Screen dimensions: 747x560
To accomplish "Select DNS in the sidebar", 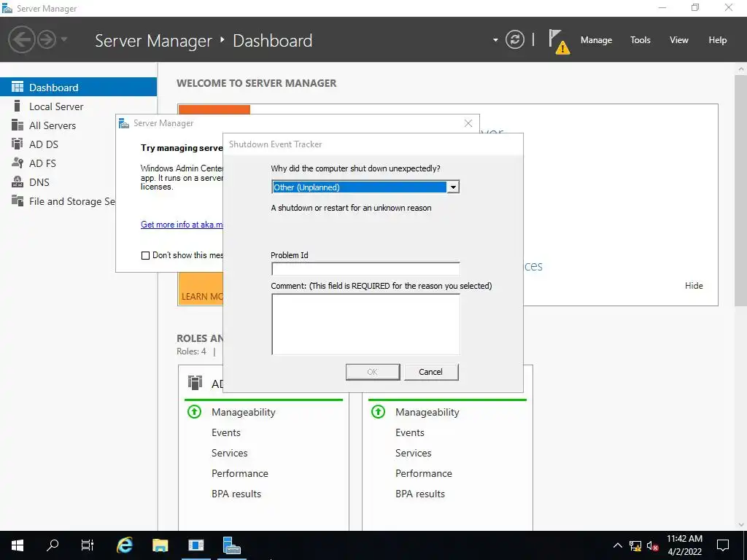I will point(58,182).
